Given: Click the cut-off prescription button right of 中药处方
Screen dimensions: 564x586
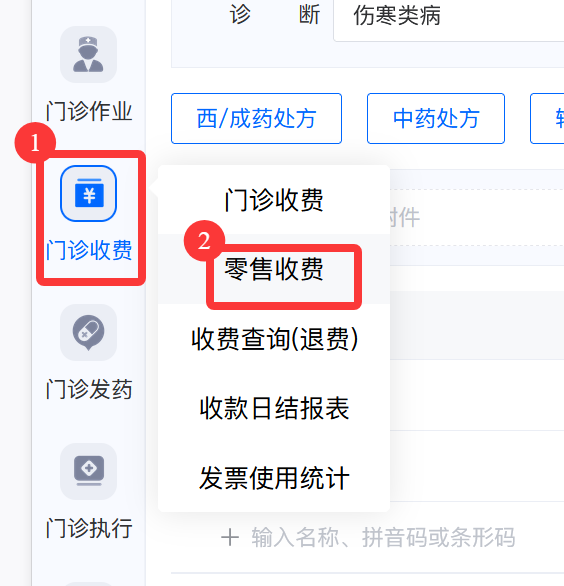Looking at the screenshot, I should pos(547,118).
